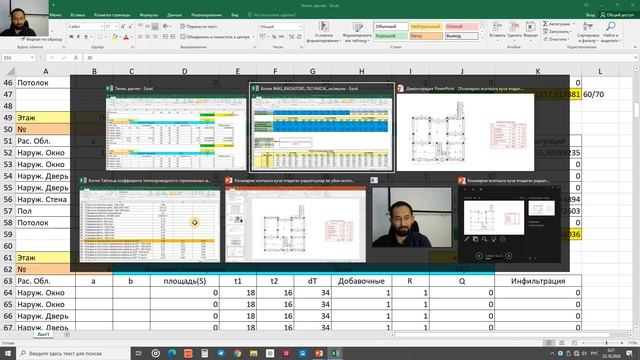
Task: Click the Name Box cell reference field
Action: [19, 58]
